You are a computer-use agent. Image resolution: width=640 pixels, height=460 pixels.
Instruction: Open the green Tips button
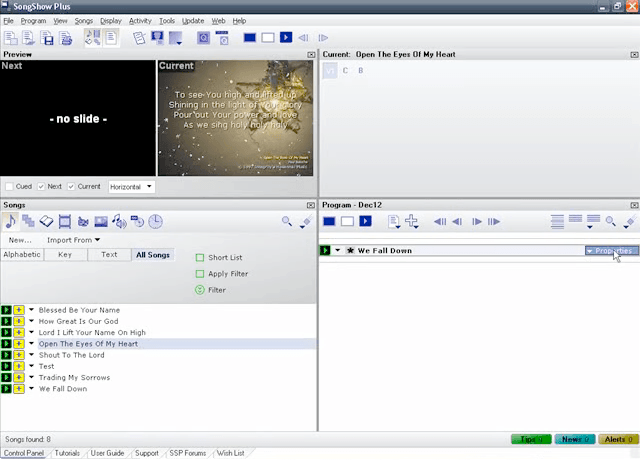click(x=531, y=439)
